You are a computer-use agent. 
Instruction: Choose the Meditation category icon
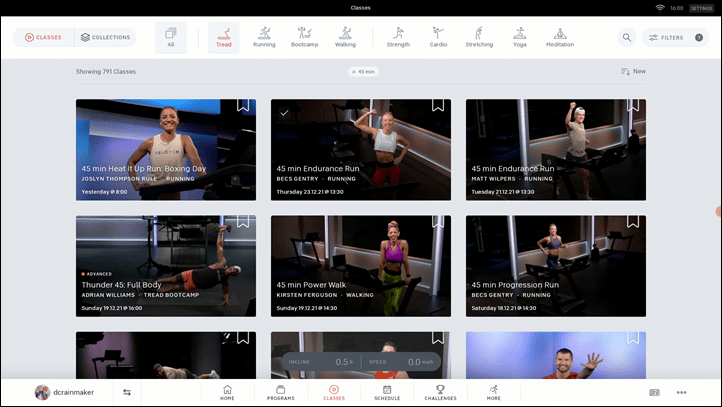[560, 37]
